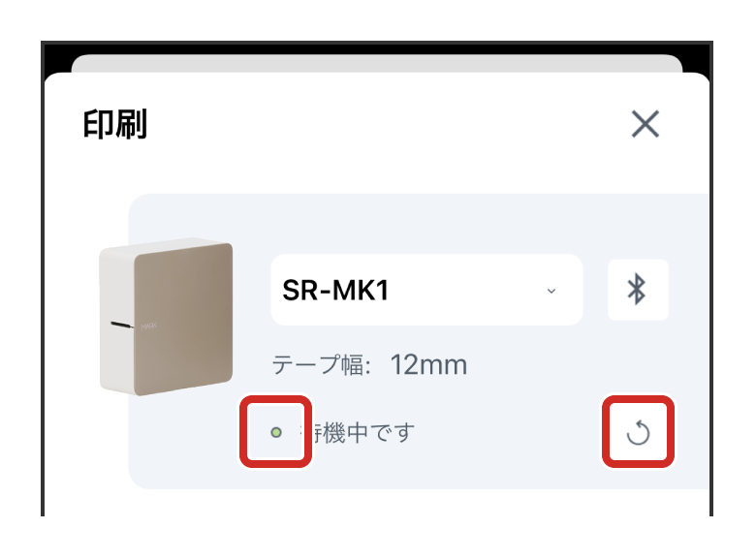The width and height of the screenshot is (756, 559).
Task: Open the SR-MK1 printer selection dropdown
Action: [426, 290]
